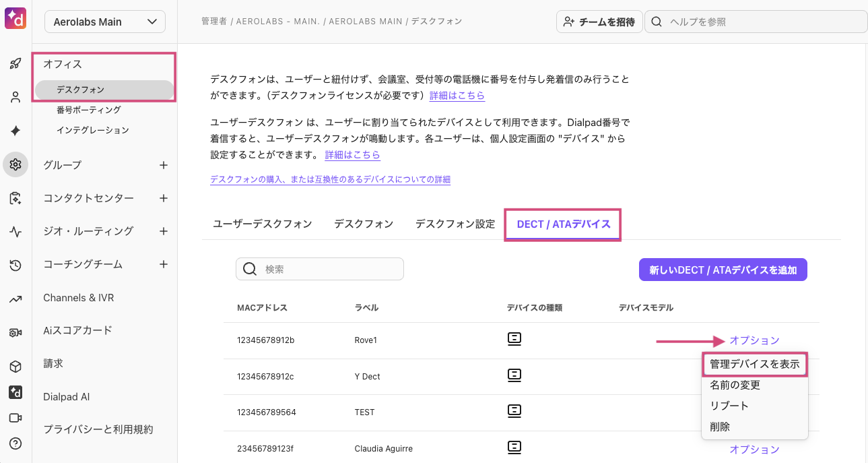Image resolution: width=868 pixels, height=463 pixels.
Task: Open the settings gear icon in sidebar
Action: tap(15, 164)
